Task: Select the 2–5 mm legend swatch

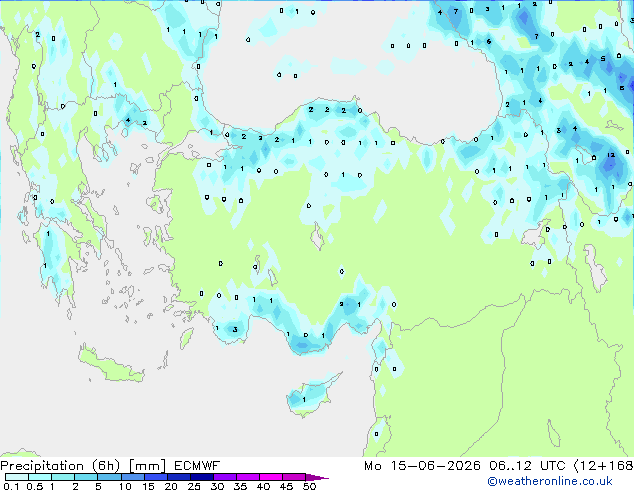Action: pos(86,477)
